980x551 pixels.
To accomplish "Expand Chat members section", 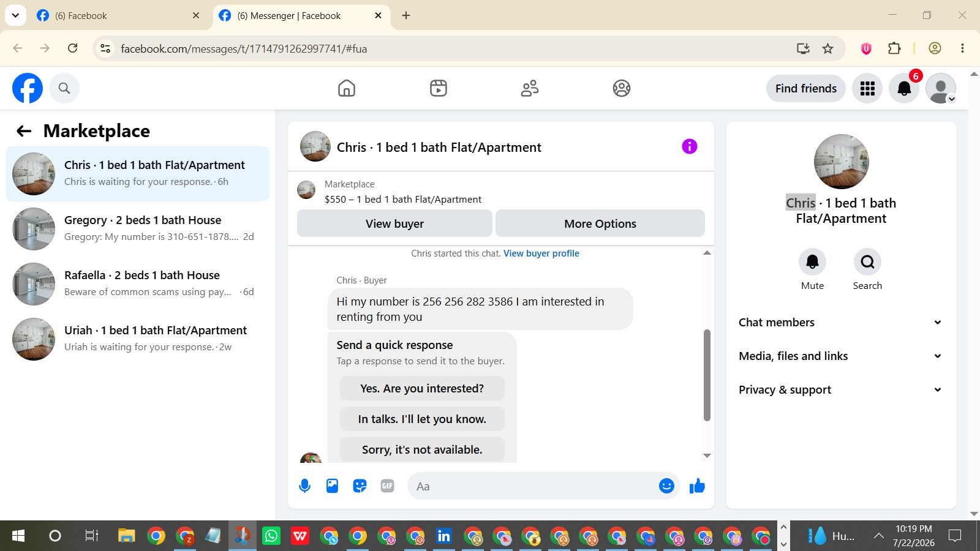I will tap(840, 323).
